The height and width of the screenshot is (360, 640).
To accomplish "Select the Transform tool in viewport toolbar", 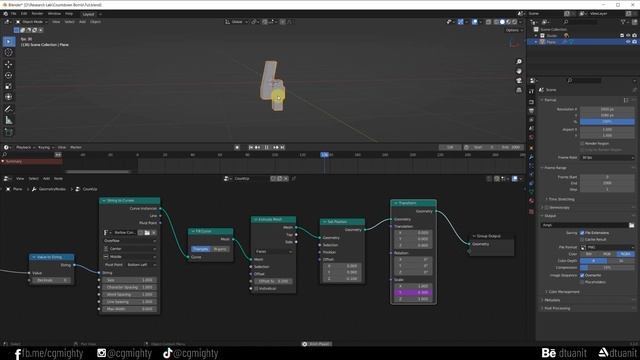I will click(x=9, y=97).
